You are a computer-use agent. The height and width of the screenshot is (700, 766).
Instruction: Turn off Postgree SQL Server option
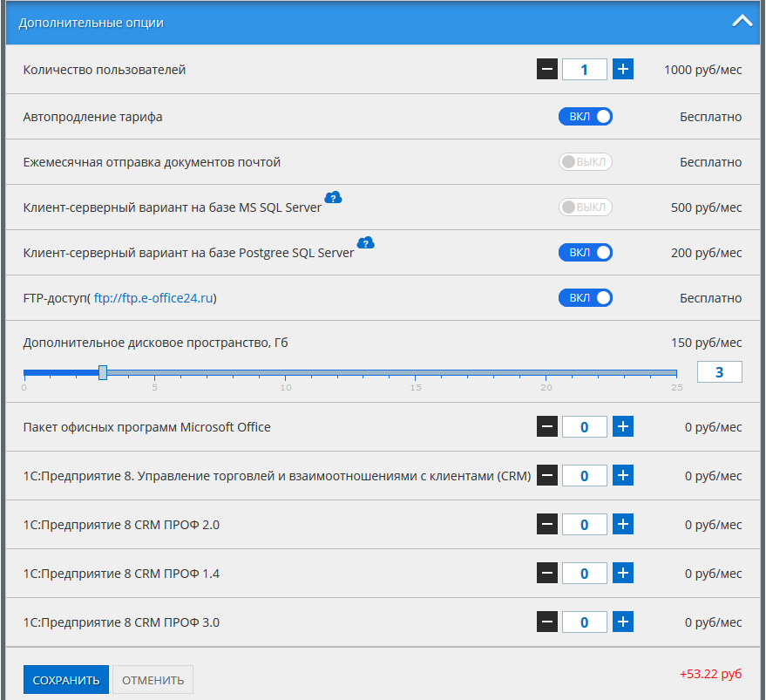[x=585, y=253]
